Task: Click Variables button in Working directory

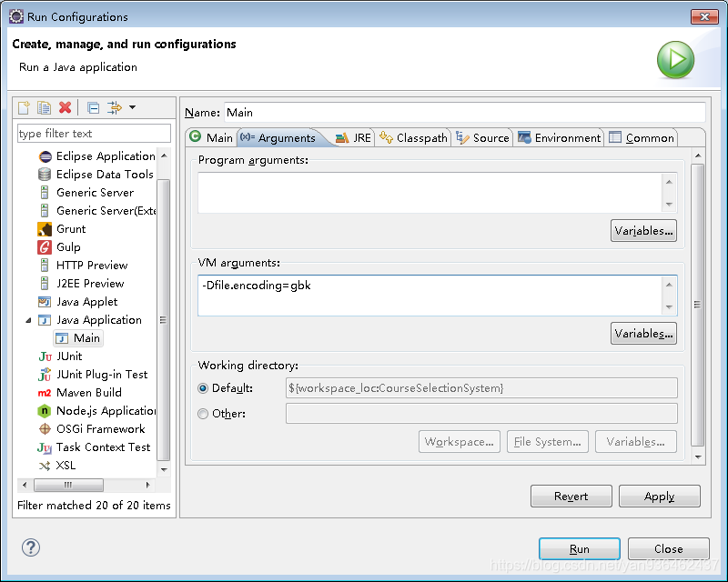Action: pyautogui.click(x=635, y=441)
